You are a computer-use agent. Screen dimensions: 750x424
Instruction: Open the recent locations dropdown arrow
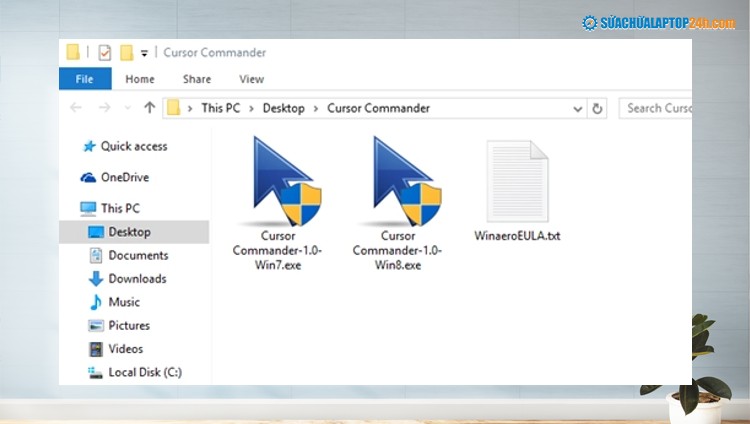(127, 108)
